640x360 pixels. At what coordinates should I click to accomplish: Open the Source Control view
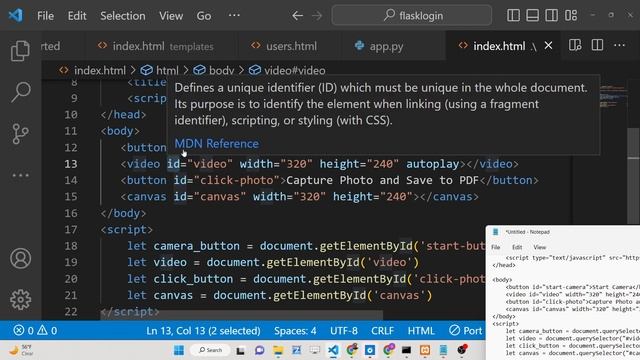coord(20,134)
